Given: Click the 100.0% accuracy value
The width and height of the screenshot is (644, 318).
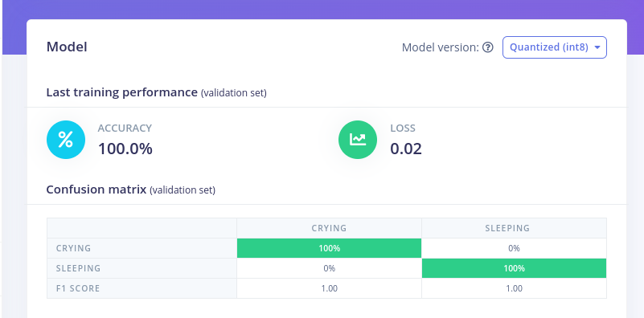Looking at the screenshot, I should [125, 149].
